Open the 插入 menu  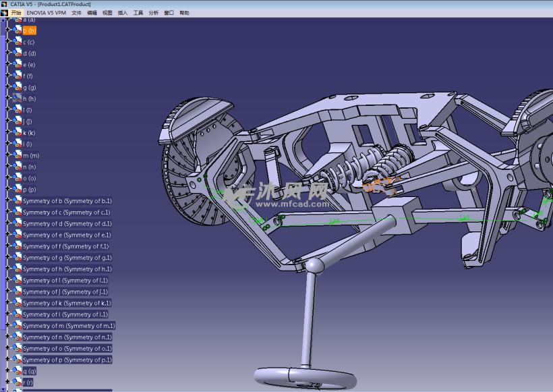[x=123, y=13]
